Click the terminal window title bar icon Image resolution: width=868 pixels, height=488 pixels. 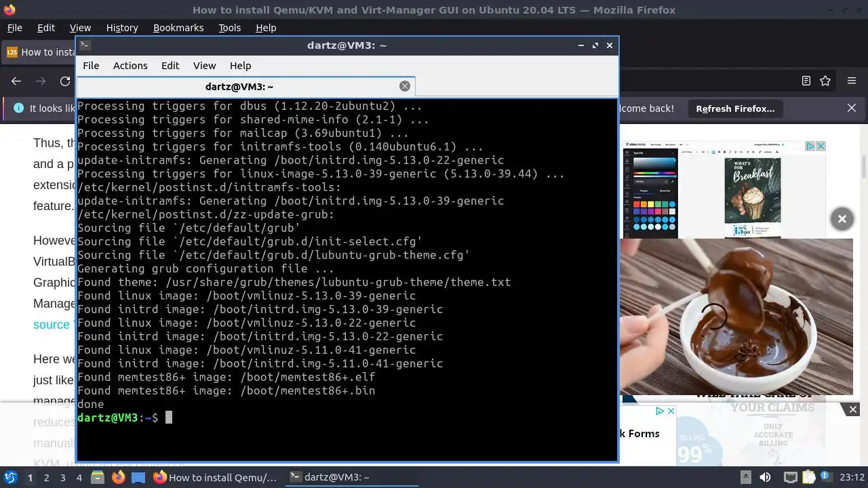pyautogui.click(x=85, y=45)
